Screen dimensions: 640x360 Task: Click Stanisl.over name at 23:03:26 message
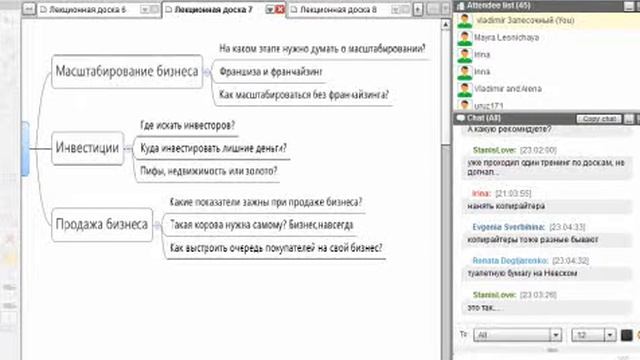click(x=494, y=295)
